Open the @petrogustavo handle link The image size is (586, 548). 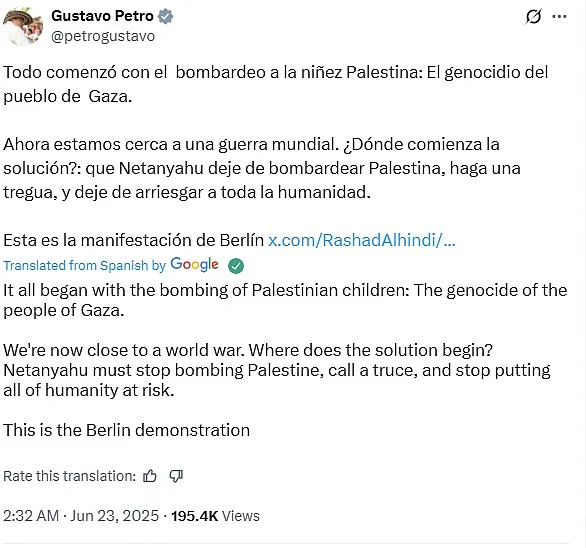coord(103,36)
